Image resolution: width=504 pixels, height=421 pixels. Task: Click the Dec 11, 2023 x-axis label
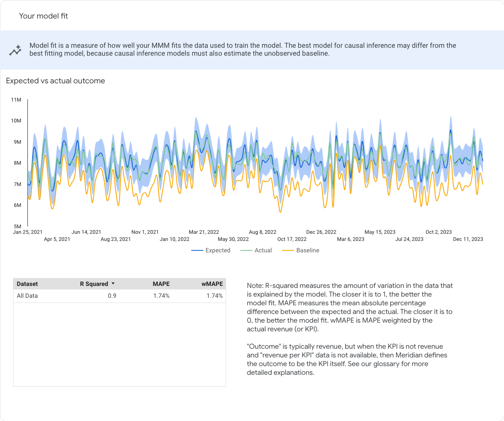468,239
